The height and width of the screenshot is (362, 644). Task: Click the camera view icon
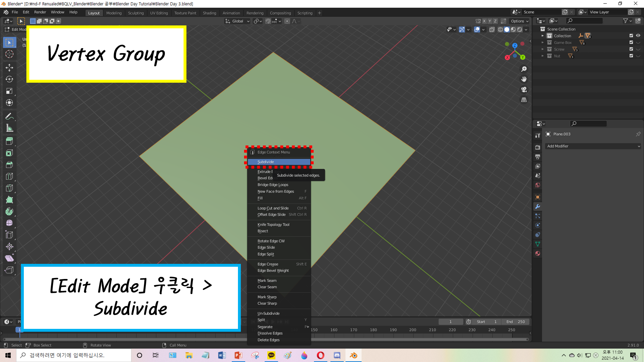[524, 89]
